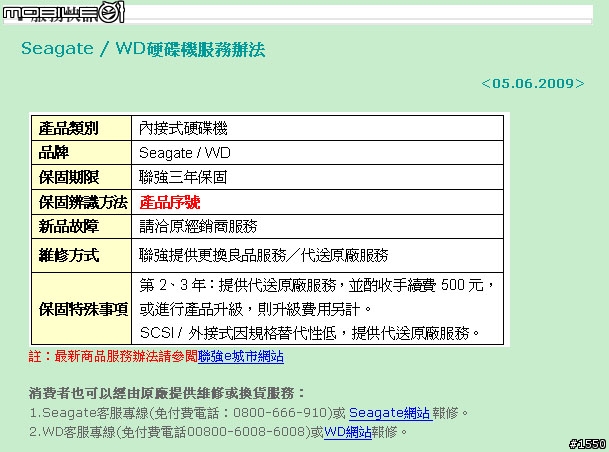This screenshot has height=452, width=609.
Task: Click the 品牌 header cell
Action: (x=82, y=153)
